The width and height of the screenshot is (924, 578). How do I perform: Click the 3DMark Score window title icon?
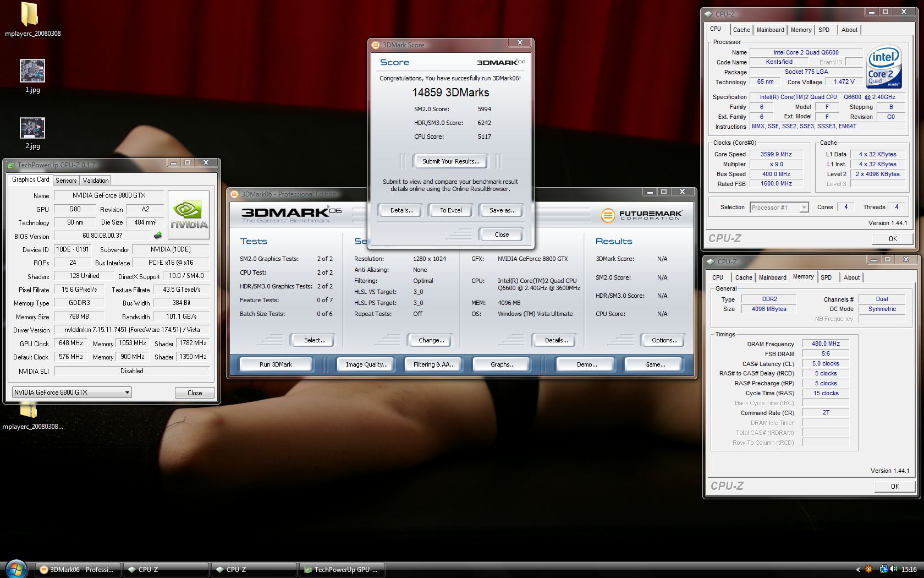click(x=376, y=45)
